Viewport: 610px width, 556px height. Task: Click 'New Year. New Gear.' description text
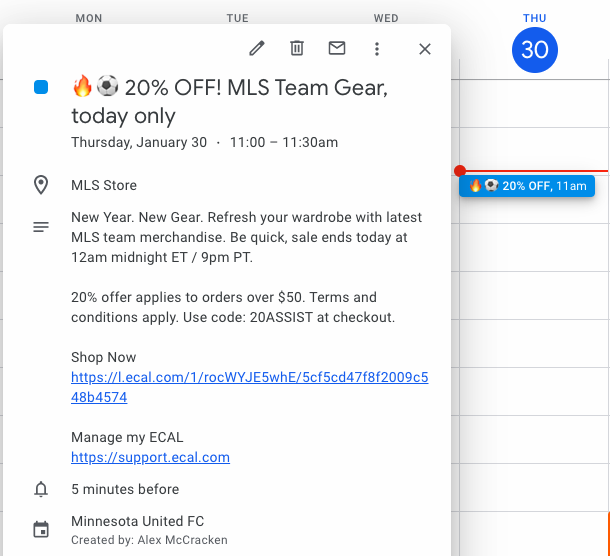[137, 217]
